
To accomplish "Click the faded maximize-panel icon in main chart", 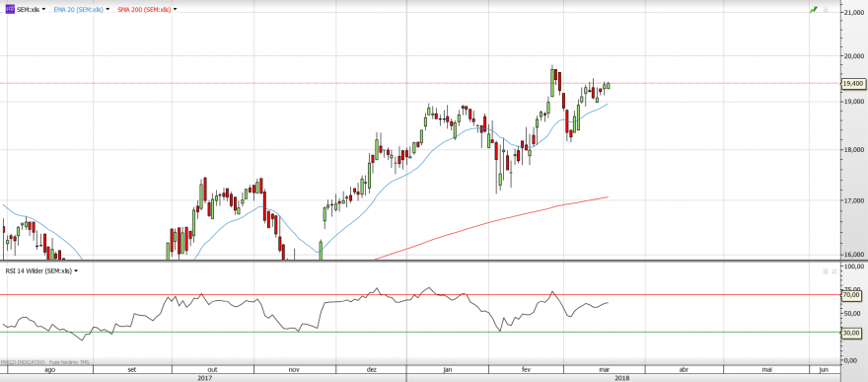I will pyautogui.click(x=826, y=10).
